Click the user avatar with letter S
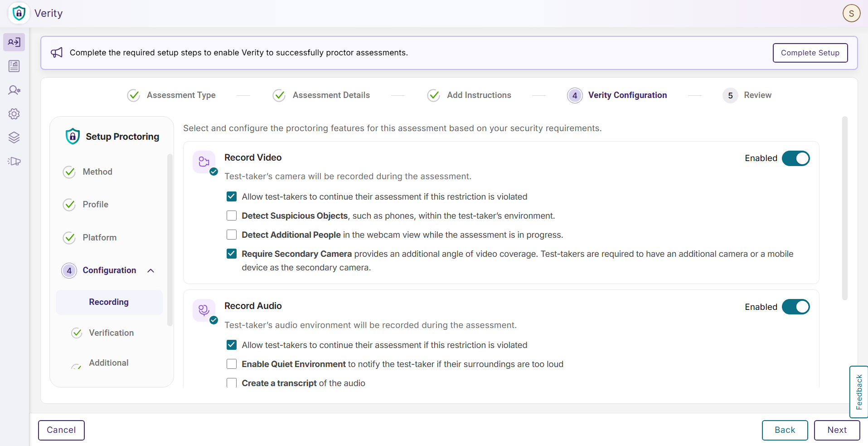This screenshot has width=868, height=446. [x=851, y=13]
